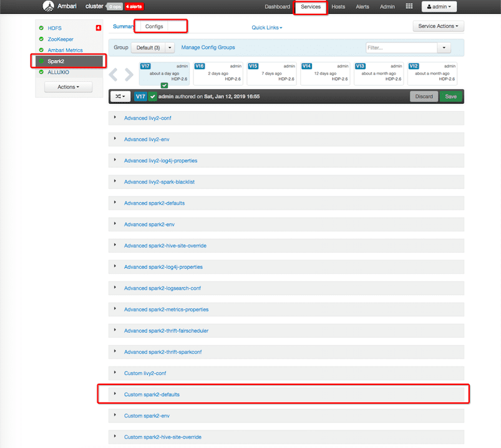The height and width of the screenshot is (448, 501).
Task: Select ALLUXIO service in sidebar
Action: point(58,72)
